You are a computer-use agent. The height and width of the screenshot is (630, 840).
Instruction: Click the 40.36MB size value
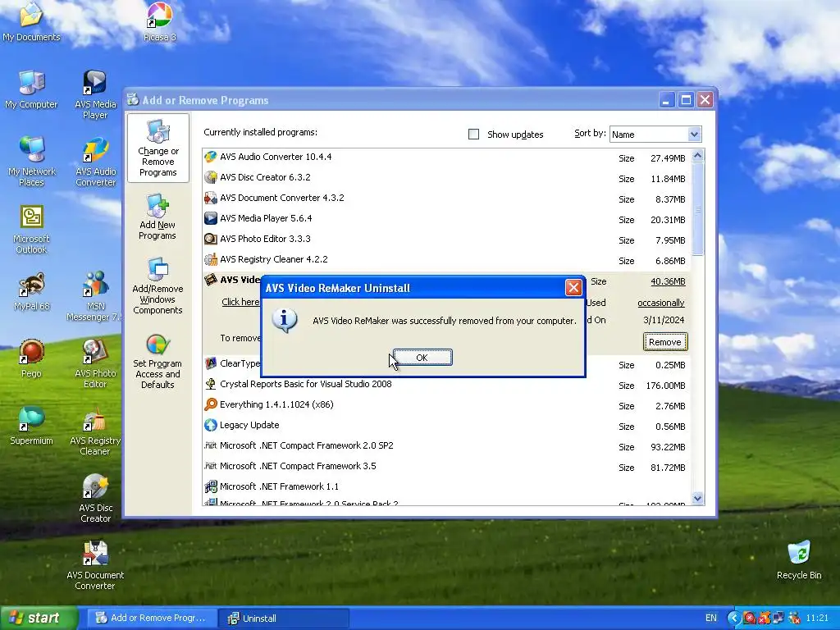point(668,281)
